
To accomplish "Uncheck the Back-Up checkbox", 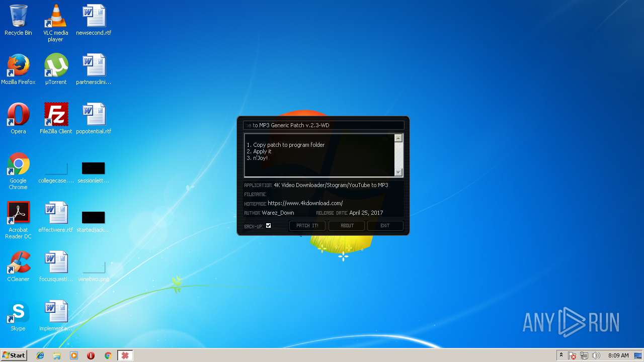I will pyautogui.click(x=268, y=226).
